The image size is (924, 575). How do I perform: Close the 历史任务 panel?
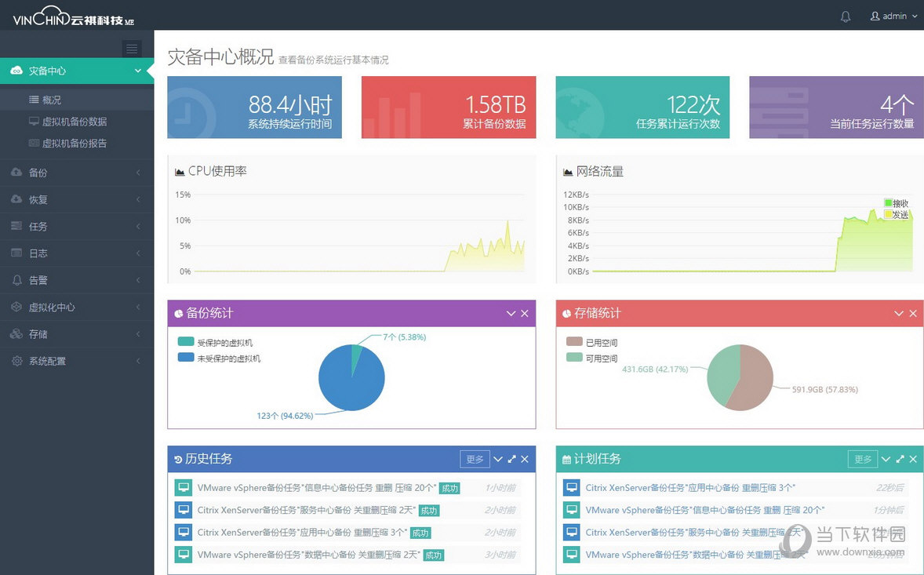click(525, 459)
